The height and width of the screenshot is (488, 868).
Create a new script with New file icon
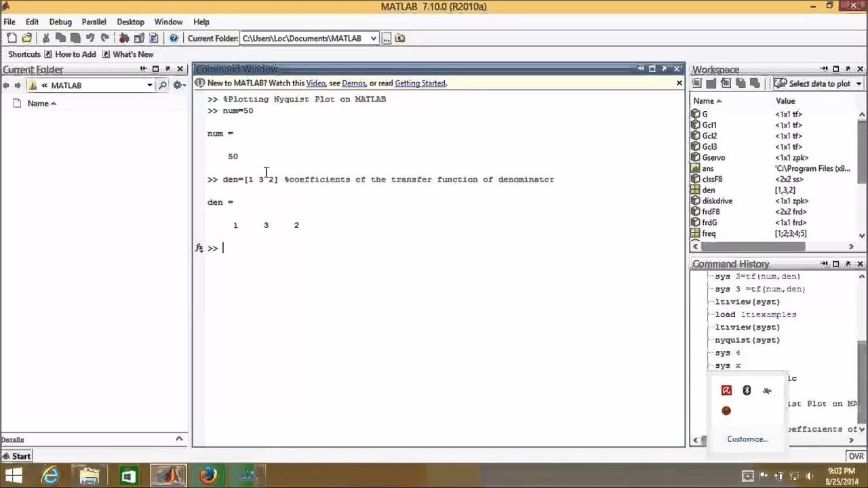[x=12, y=39]
